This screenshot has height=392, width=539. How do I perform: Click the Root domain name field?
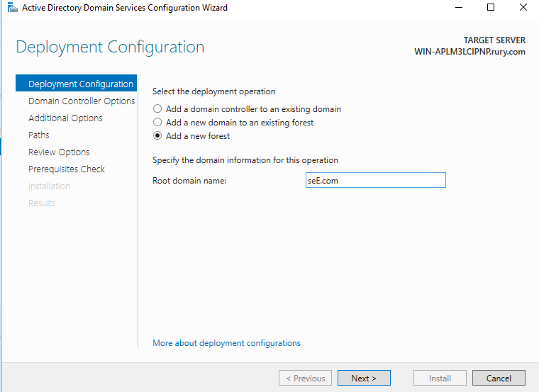[x=376, y=180]
